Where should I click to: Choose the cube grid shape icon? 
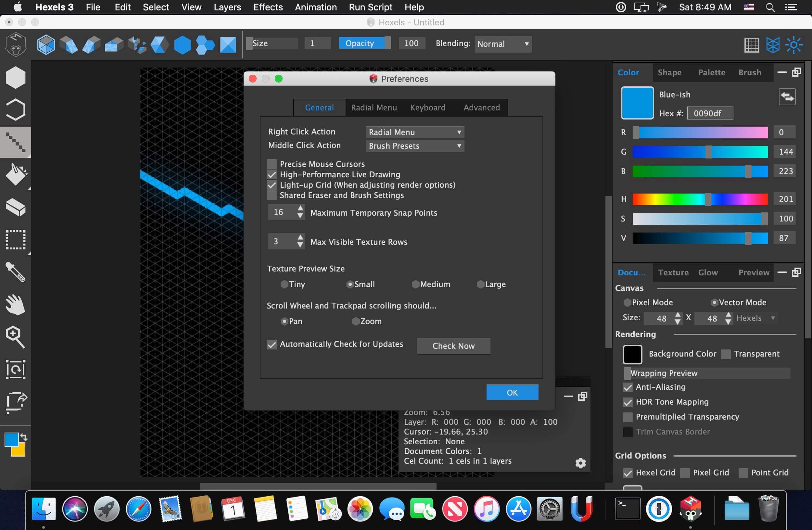tap(46, 44)
